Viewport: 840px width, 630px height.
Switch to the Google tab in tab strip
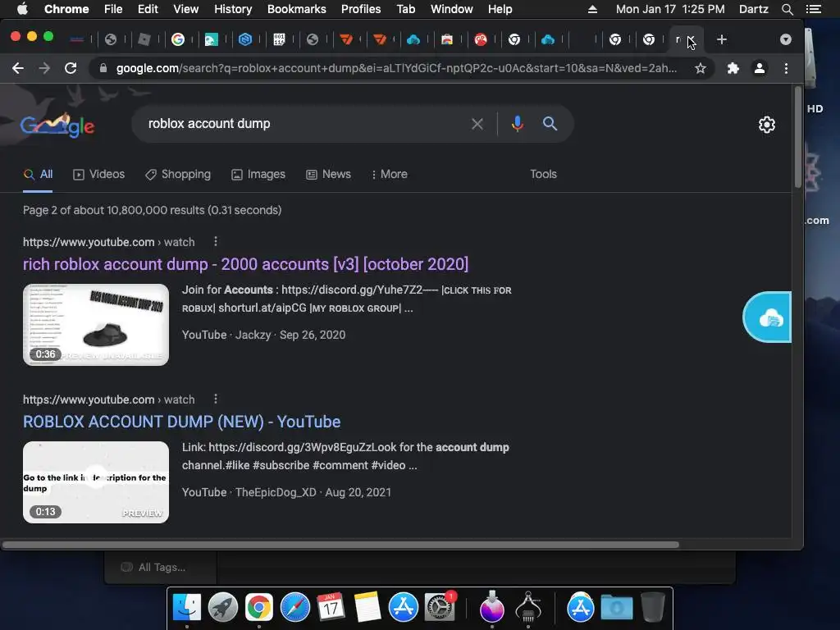pyautogui.click(x=178, y=39)
